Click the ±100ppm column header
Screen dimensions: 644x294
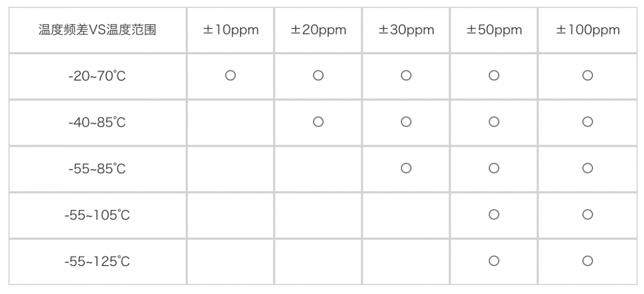588,30
